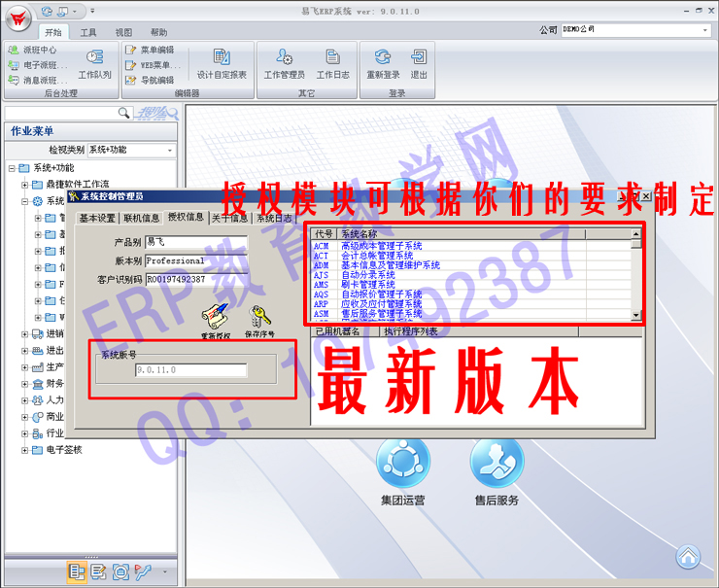Click the menu search text box
This screenshot has width=719, height=588.
60,113
